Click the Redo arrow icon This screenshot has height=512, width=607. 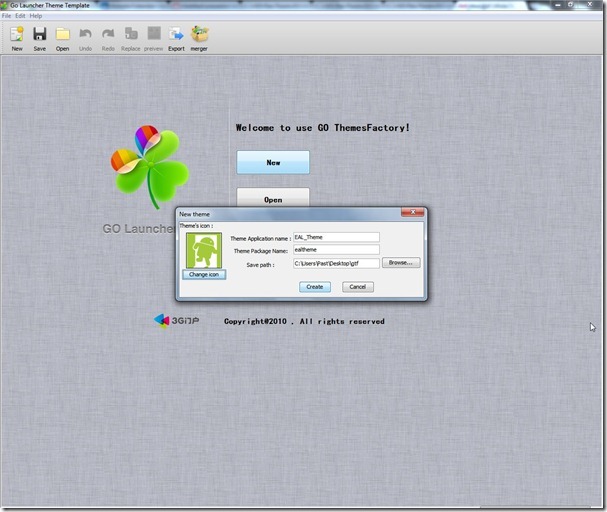pos(108,34)
